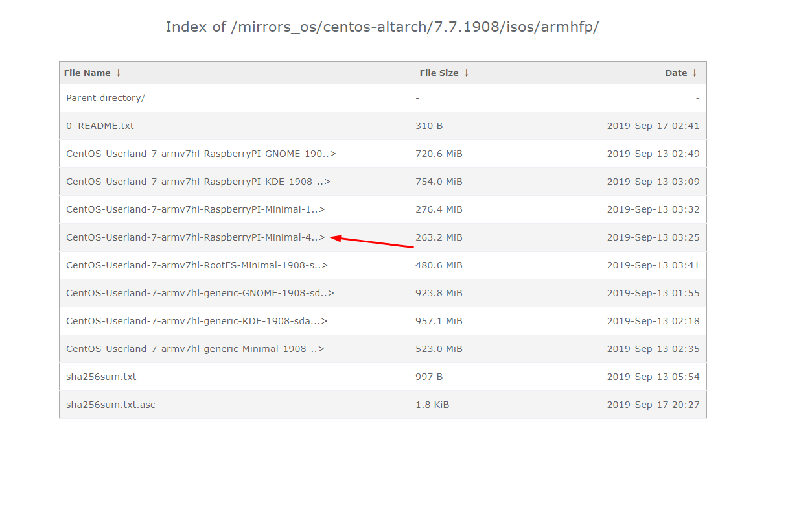812x520 pixels.
Task: Click the date 2019-Sep-13 02:18
Action: (x=653, y=321)
